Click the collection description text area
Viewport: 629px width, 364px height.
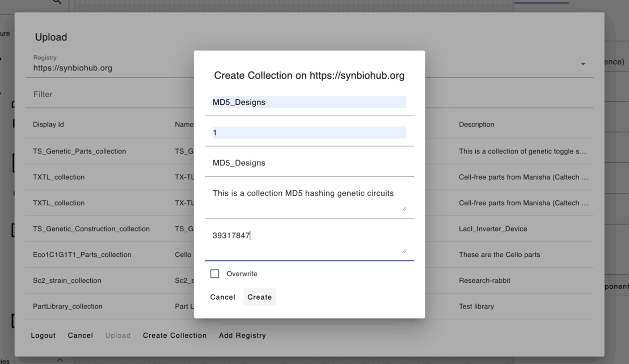pos(309,198)
